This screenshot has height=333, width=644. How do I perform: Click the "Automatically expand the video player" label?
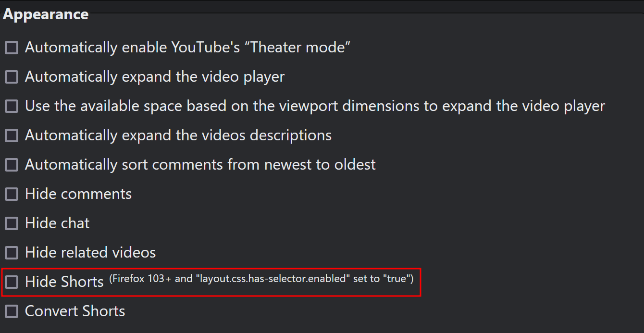click(x=154, y=76)
